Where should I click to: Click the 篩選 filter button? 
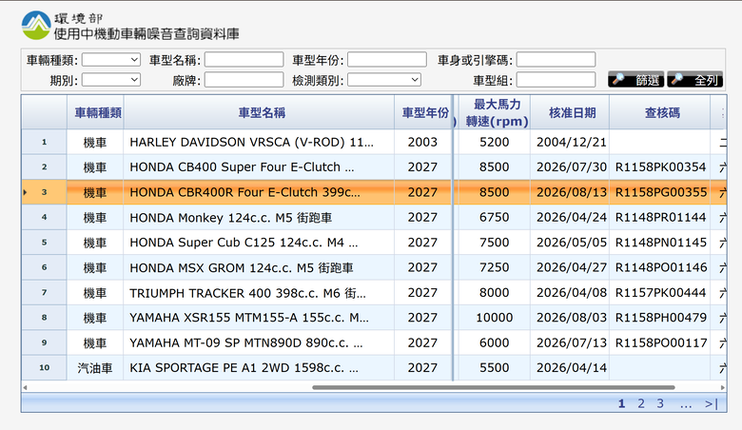pyautogui.click(x=636, y=79)
